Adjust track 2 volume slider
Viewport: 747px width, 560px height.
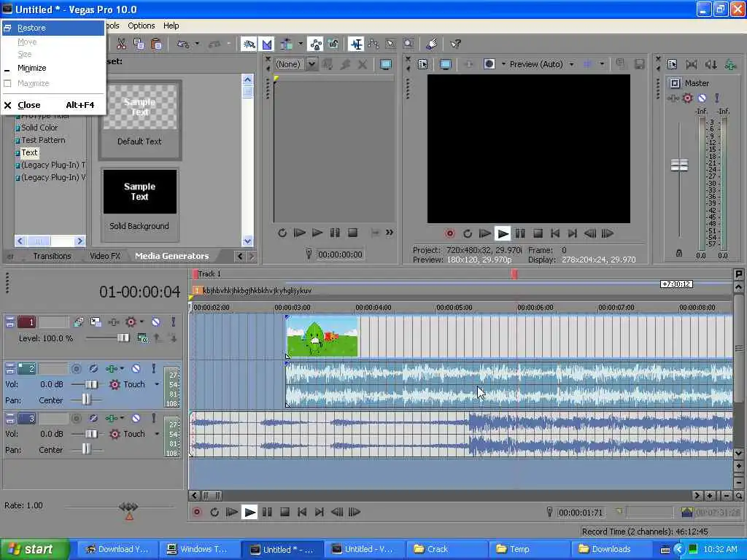(x=91, y=384)
